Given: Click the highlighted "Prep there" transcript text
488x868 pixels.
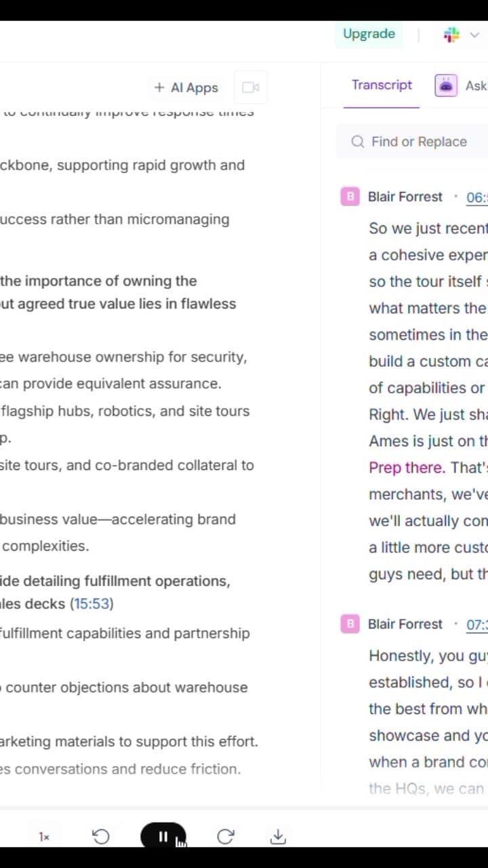Looking at the screenshot, I should coord(406,468).
